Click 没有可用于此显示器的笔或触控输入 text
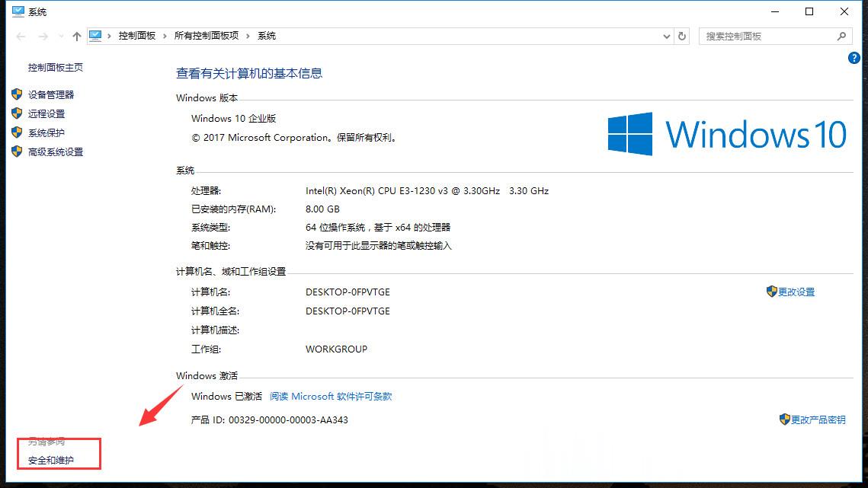The image size is (868, 488). pyautogui.click(x=379, y=246)
